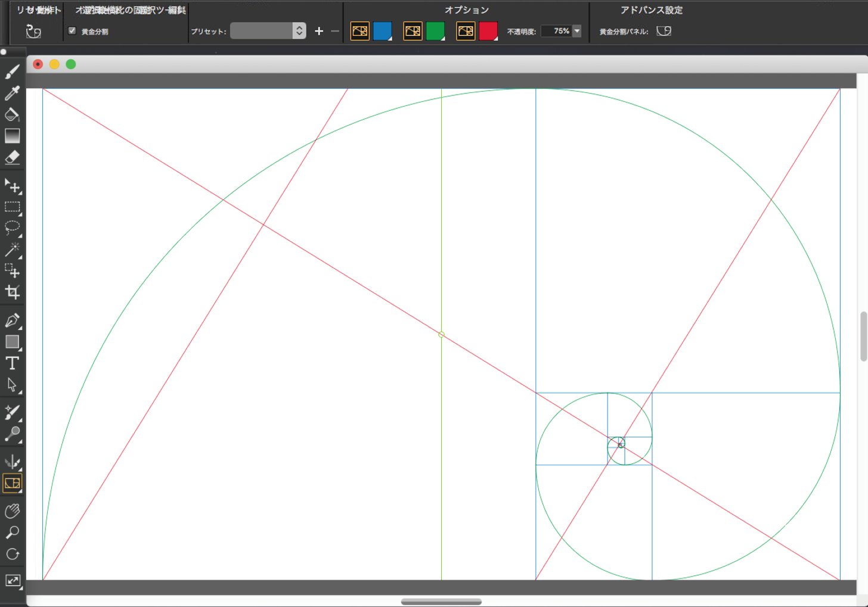Click the reset tool button under リセット

[33, 32]
